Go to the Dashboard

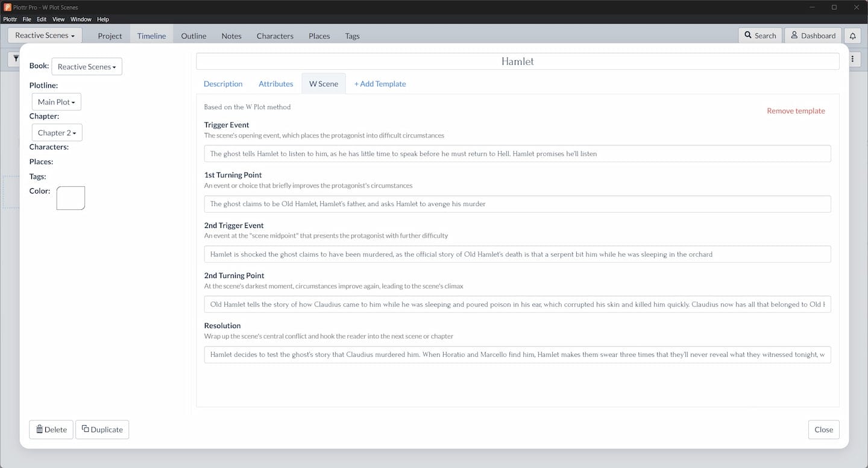813,36
